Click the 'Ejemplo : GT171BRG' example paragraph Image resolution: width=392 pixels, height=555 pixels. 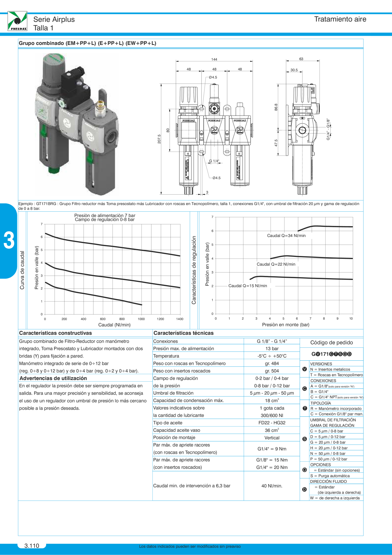(189, 206)
